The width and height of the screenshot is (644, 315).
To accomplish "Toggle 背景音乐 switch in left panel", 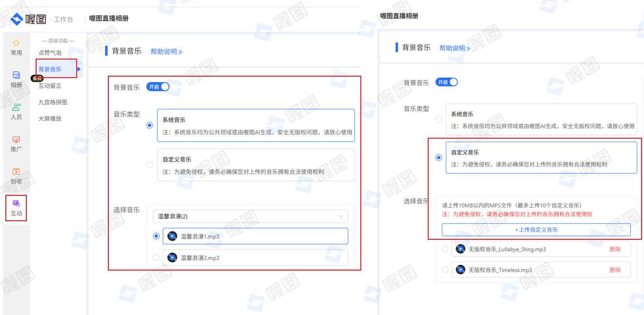I will pyautogui.click(x=158, y=87).
